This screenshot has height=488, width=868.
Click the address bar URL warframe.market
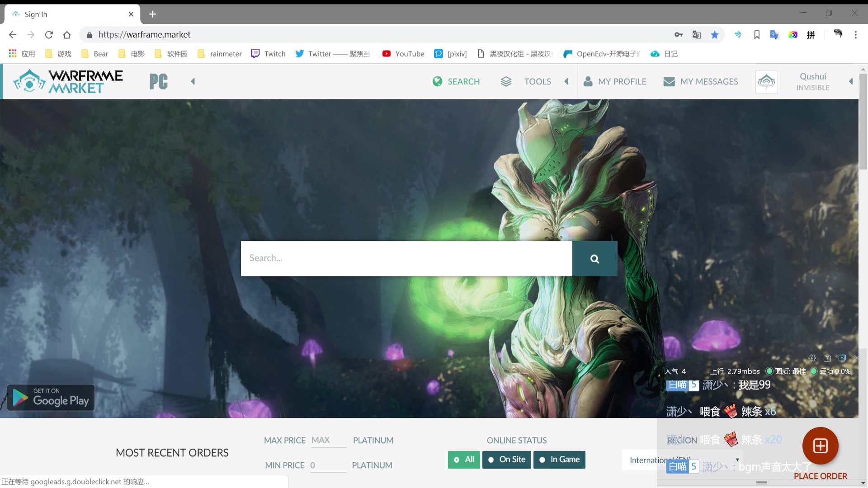coord(144,35)
